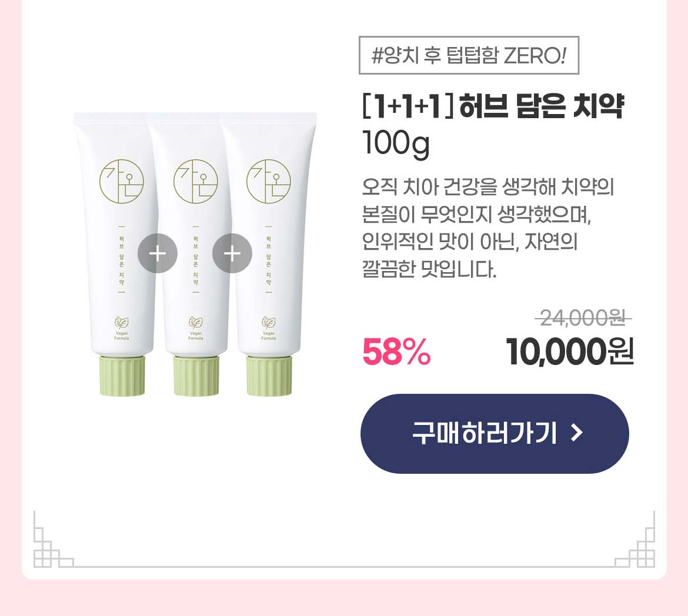This screenshot has height=616, width=688.
Task: Click the Vegan Formula leaf icon on middle tube
Action: (195, 328)
